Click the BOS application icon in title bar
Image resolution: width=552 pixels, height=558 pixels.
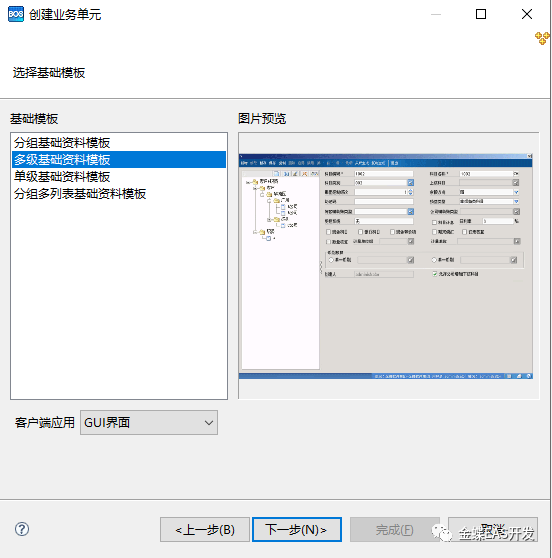(16, 14)
